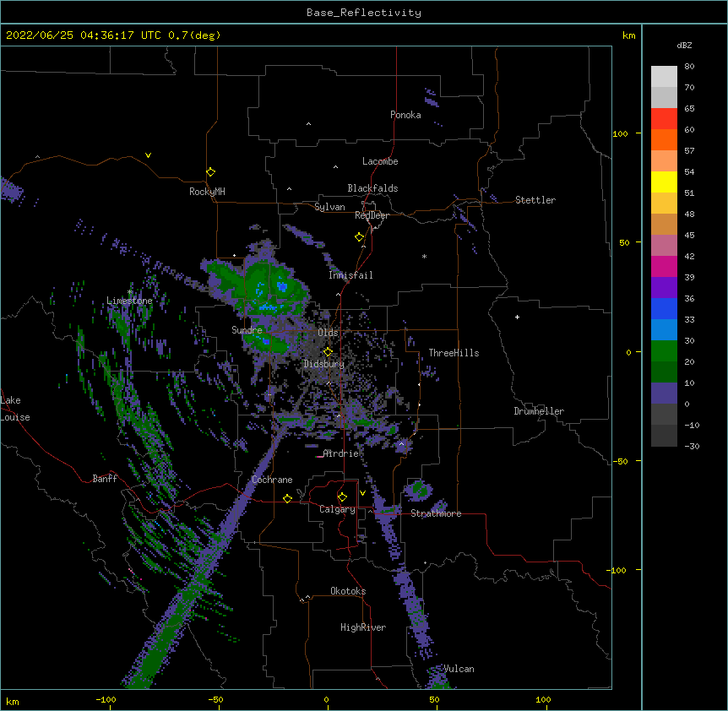The image size is (728, 711).
Task: Click the white asterisk marker east of Innisfail
Action: pos(424,256)
